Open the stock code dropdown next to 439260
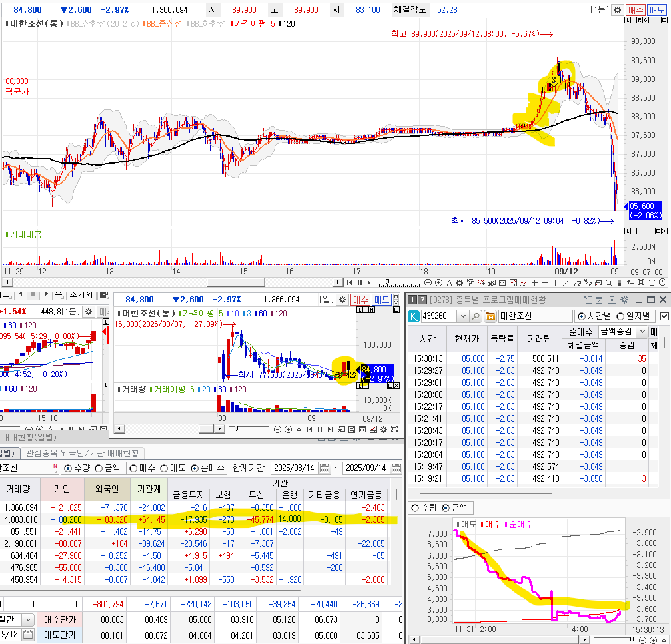 462,316
